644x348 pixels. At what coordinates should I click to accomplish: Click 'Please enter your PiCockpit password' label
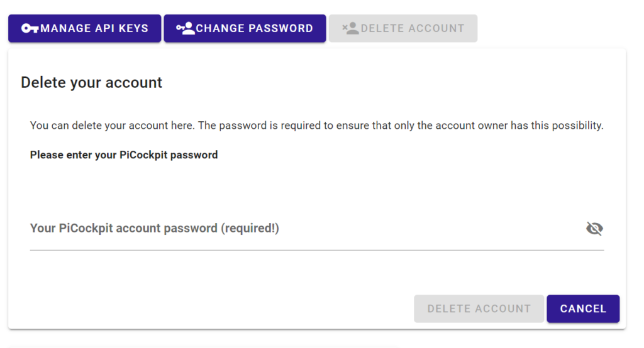124,155
